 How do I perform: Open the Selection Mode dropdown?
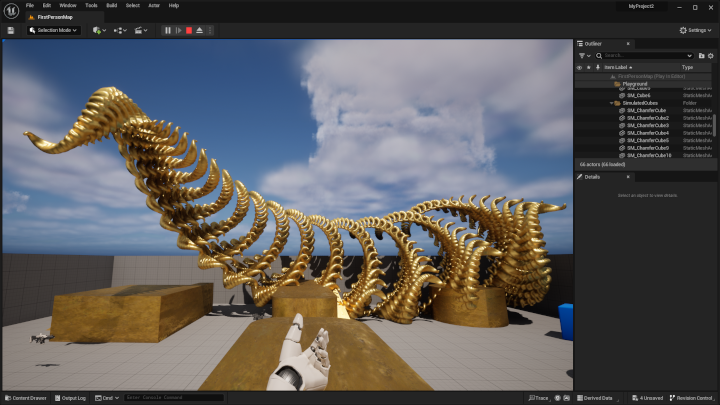[54, 30]
